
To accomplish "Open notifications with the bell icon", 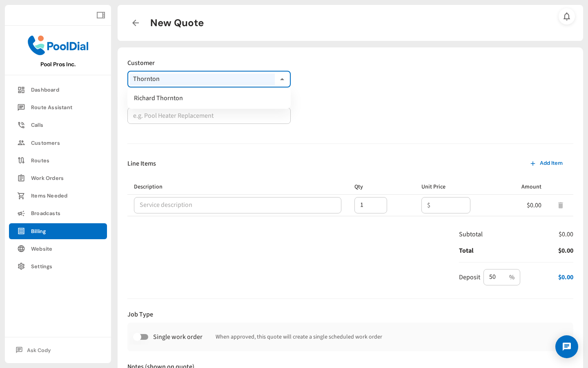I will (x=567, y=17).
